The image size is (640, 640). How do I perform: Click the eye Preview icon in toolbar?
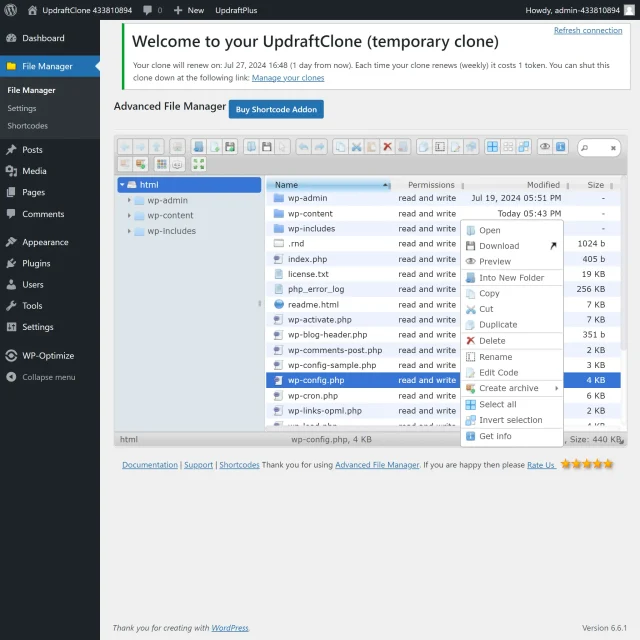545,147
